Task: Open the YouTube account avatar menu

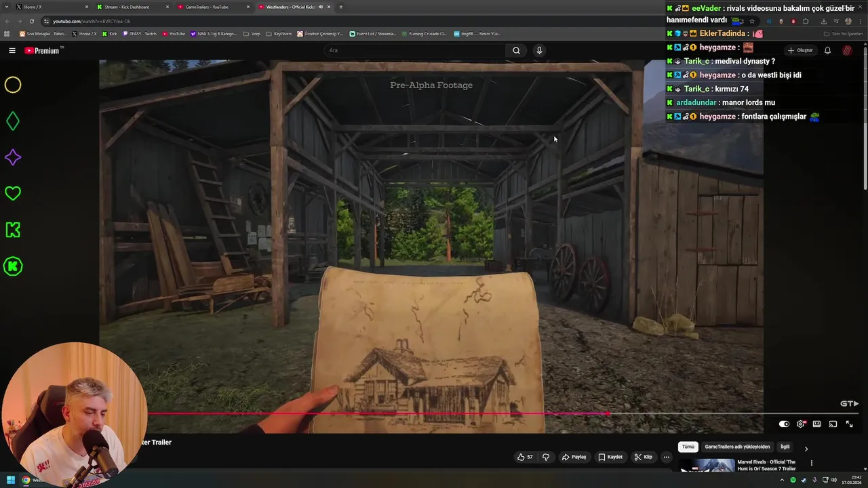Action: coord(847,50)
